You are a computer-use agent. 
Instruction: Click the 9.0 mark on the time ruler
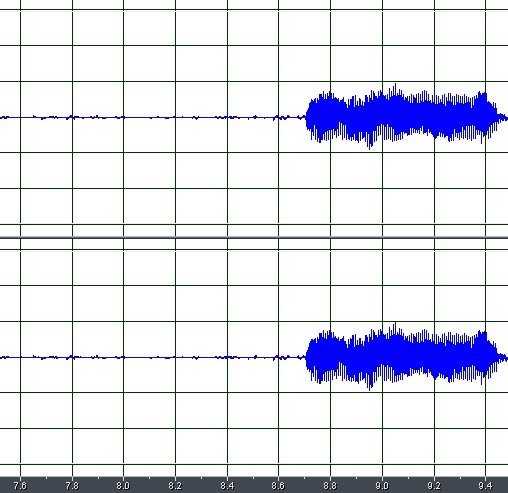click(382, 485)
